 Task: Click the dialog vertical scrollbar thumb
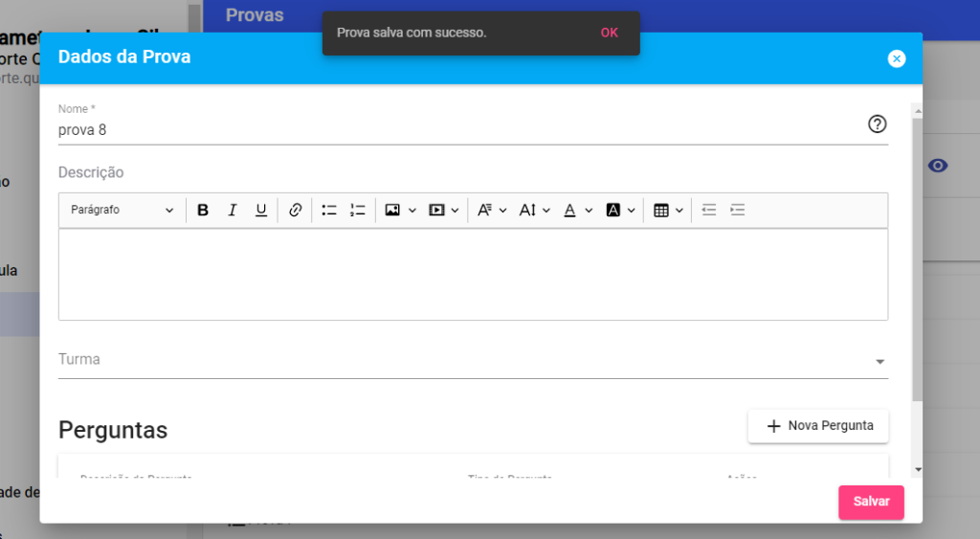(x=918, y=259)
